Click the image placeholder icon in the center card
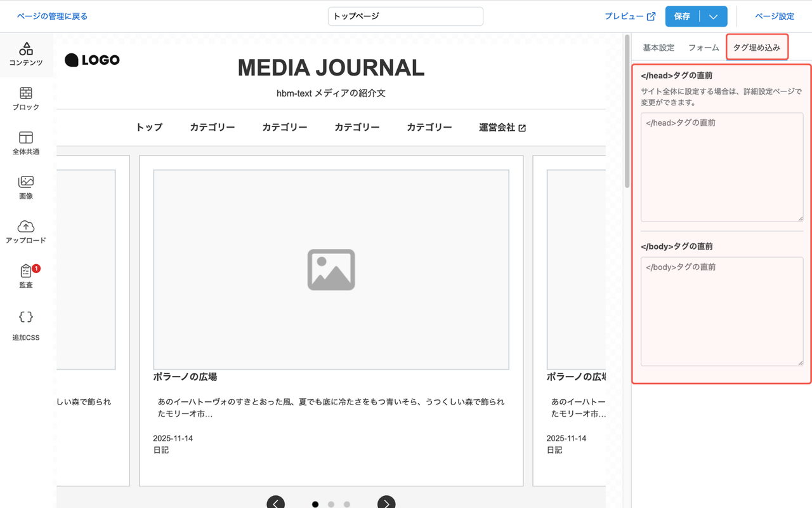The height and width of the screenshot is (508, 812). tap(331, 270)
